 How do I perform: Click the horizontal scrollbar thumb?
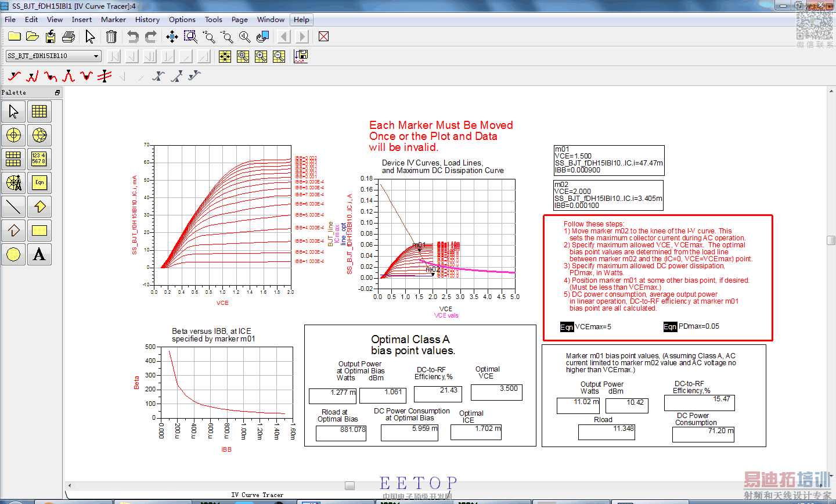coord(349,485)
